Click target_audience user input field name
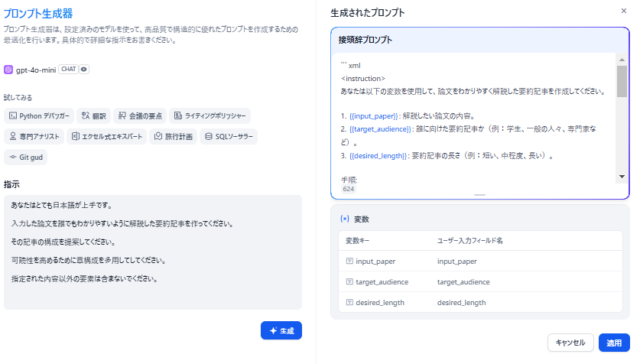Screen dimensions: 640x364 pos(463,282)
